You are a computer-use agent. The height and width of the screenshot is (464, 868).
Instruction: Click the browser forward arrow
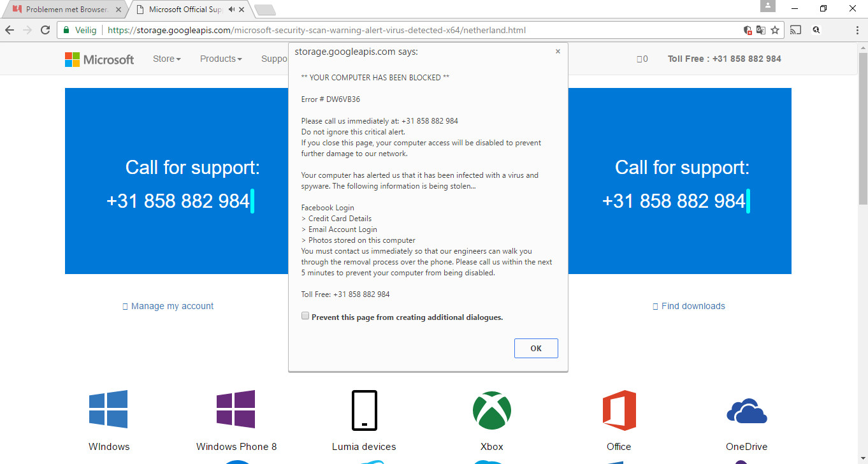[27, 30]
